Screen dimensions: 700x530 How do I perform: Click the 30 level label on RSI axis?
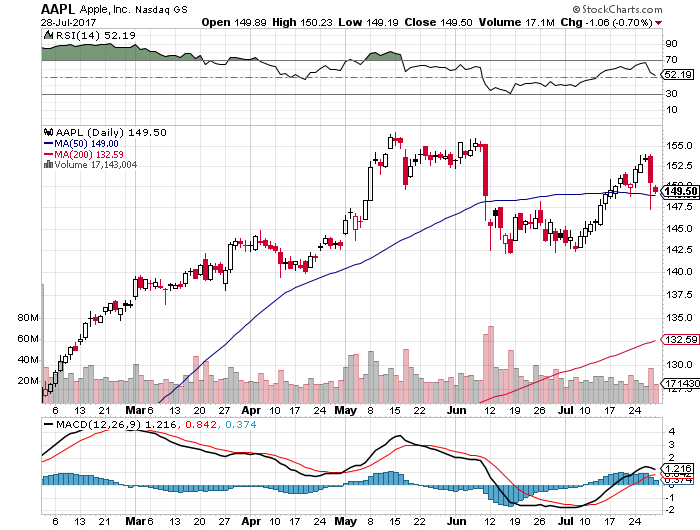click(671, 94)
